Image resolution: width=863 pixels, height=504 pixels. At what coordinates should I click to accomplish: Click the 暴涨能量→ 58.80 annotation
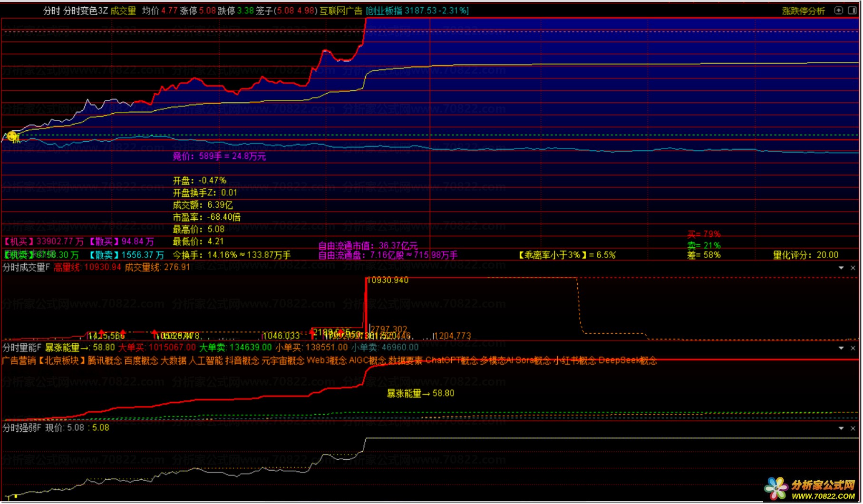pos(420,393)
